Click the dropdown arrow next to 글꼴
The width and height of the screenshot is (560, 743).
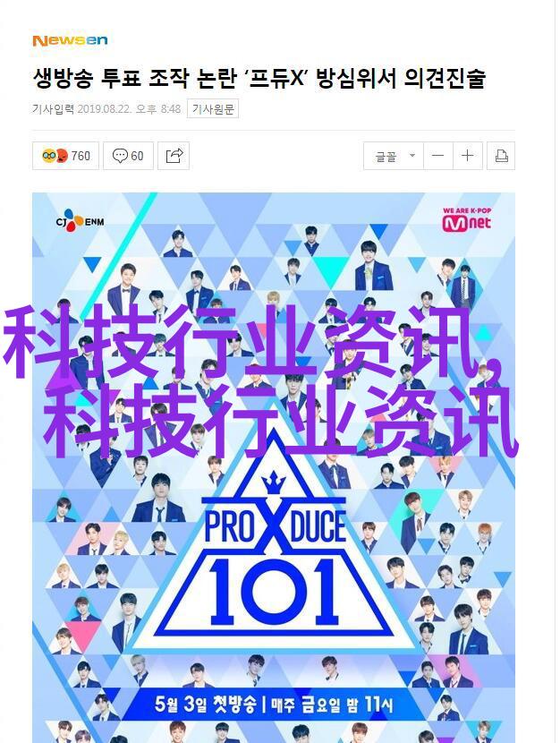point(412,156)
